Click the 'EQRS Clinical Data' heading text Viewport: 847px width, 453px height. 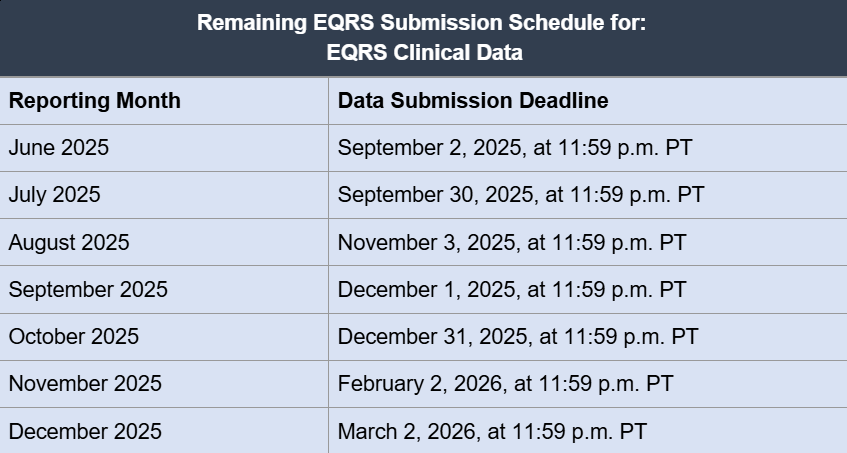(x=423, y=52)
